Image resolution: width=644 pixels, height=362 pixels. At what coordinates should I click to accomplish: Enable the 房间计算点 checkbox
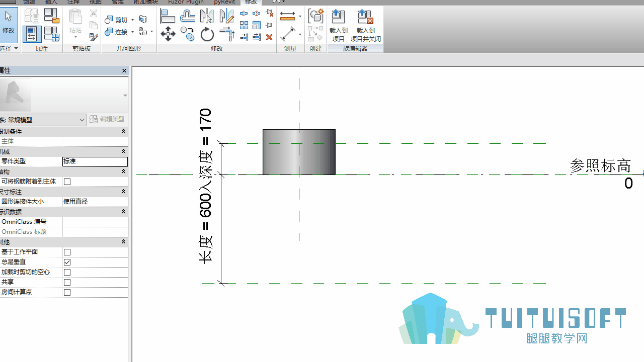point(67,292)
